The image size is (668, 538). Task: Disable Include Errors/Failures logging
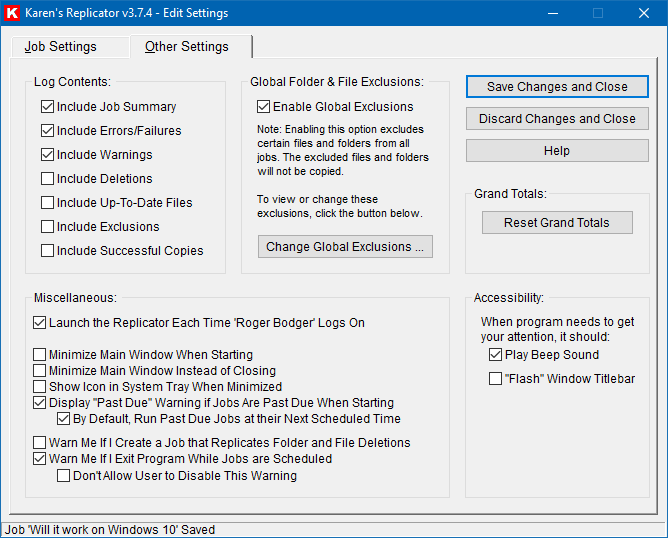48,131
